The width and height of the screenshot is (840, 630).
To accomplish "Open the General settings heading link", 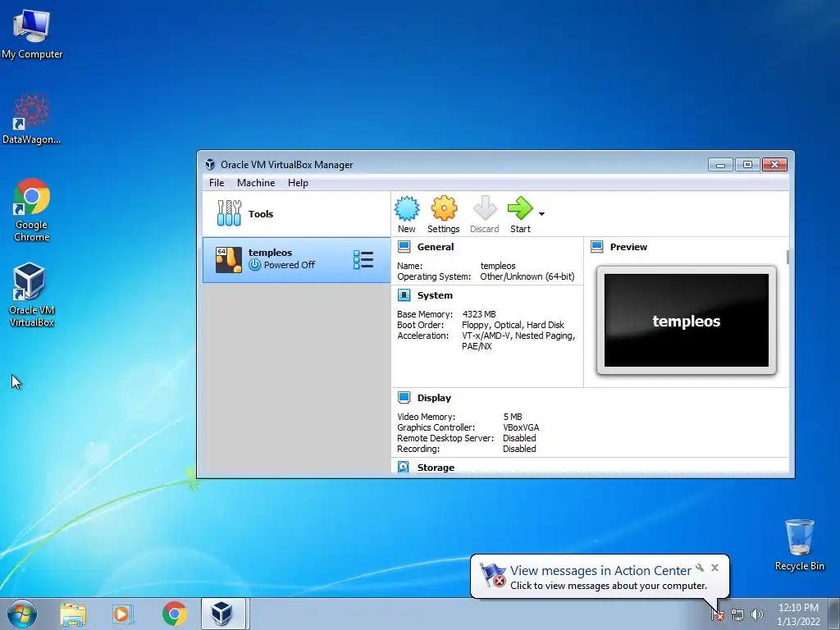I will [436, 247].
